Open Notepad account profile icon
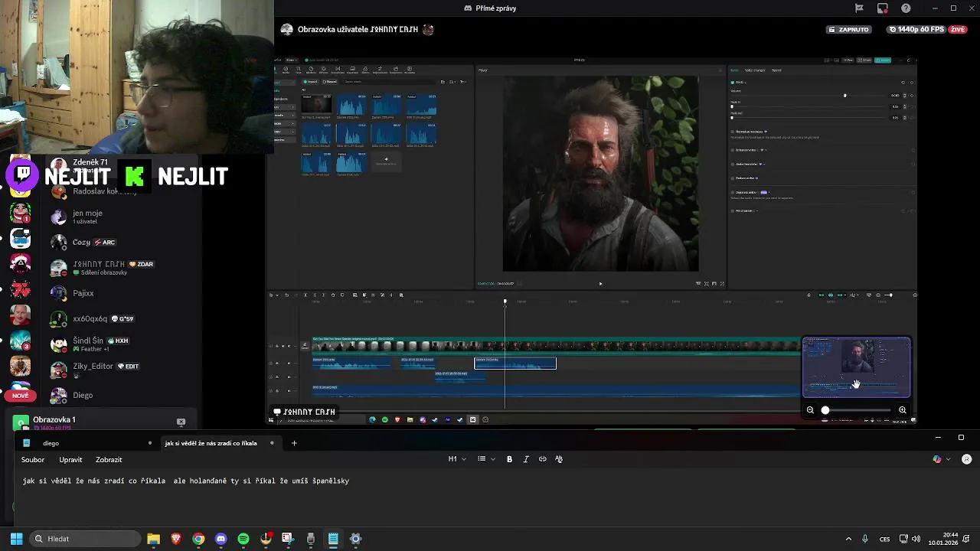The width and height of the screenshot is (980, 551). pyautogui.click(x=966, y=459)
